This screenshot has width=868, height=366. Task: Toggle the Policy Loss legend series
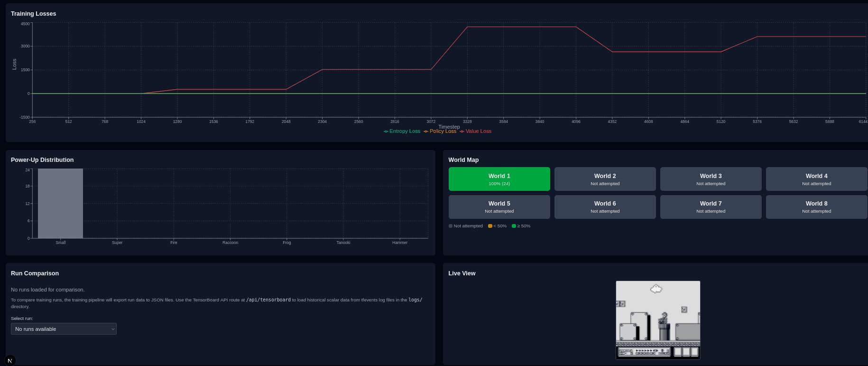tap(440, 131)
